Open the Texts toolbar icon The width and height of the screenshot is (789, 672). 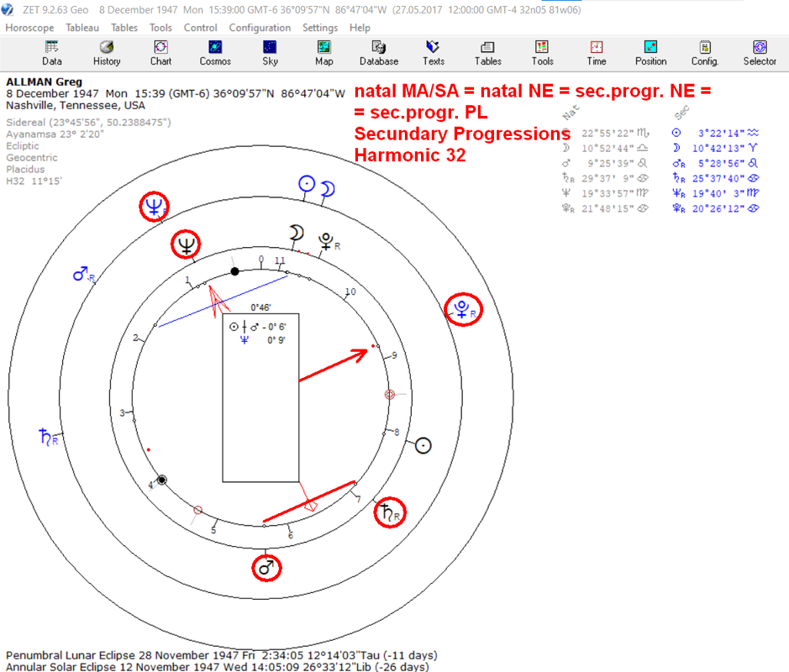(x=434, y=53)
